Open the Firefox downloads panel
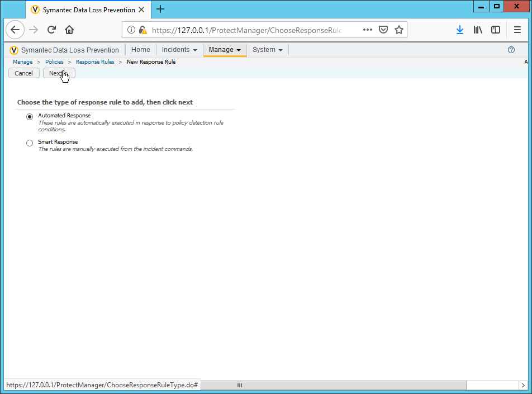Image resolution: width=532 pixels, height=394 pixels. (x=460, y=30)
